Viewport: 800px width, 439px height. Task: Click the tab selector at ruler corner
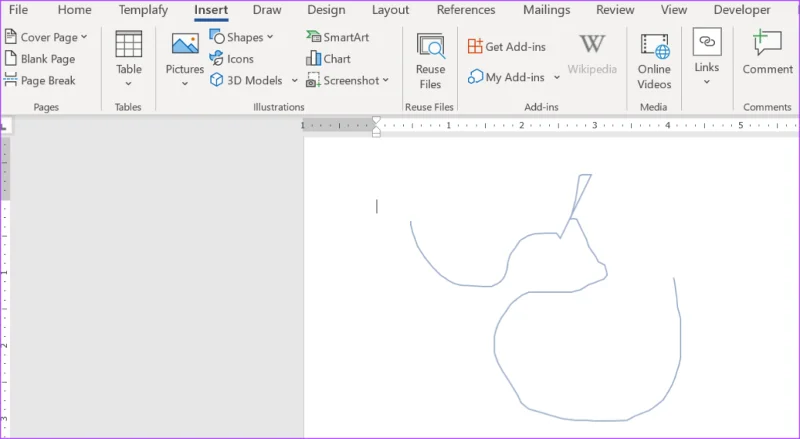[4, 126]
